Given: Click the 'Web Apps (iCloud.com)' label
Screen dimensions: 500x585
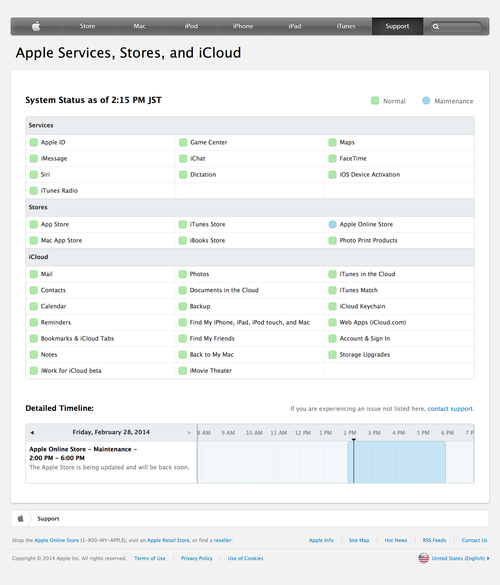Looking at the screenshot, I should [373, 322].
